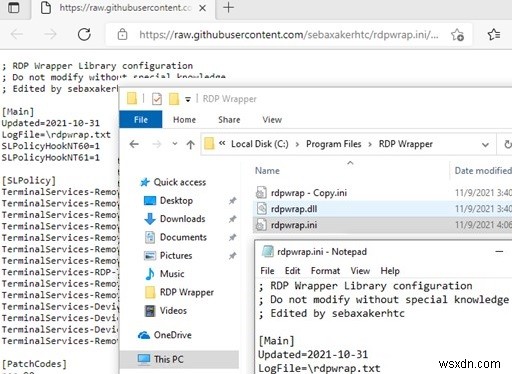Sort files by Date modified column
This screenshot has height=374, width=512.
[x=483, y=171]
